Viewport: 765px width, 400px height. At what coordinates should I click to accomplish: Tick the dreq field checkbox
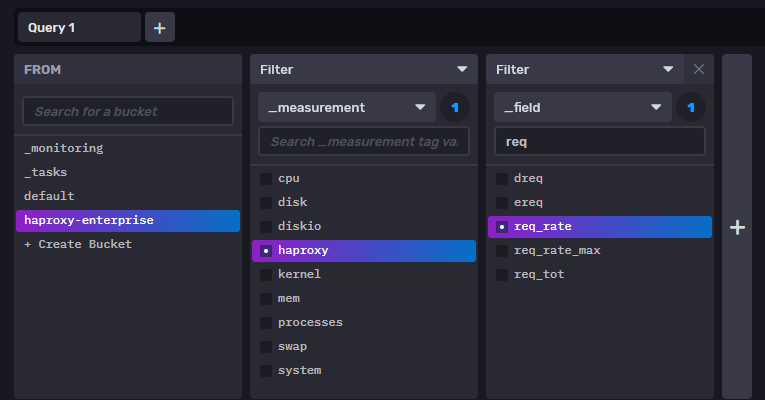[502, 179]
